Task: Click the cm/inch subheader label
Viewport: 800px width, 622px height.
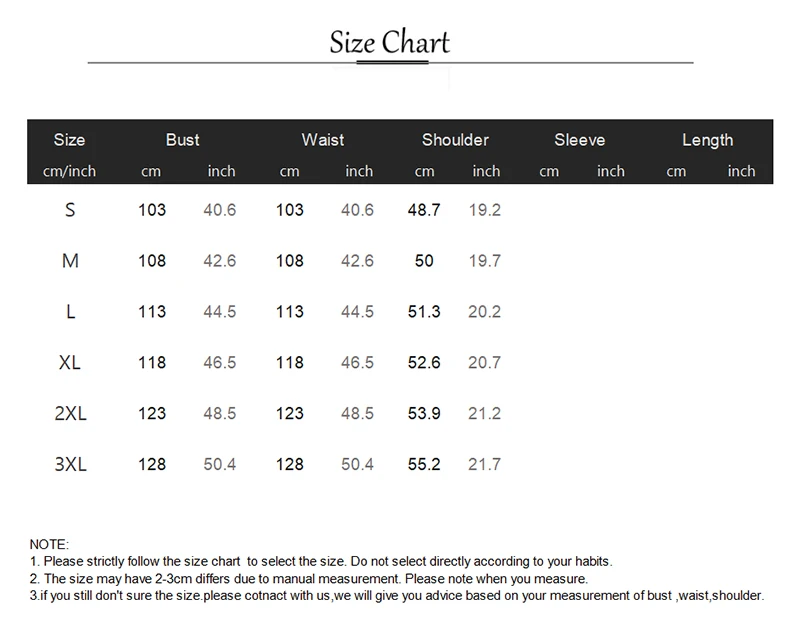Action: tap(69, 171)
